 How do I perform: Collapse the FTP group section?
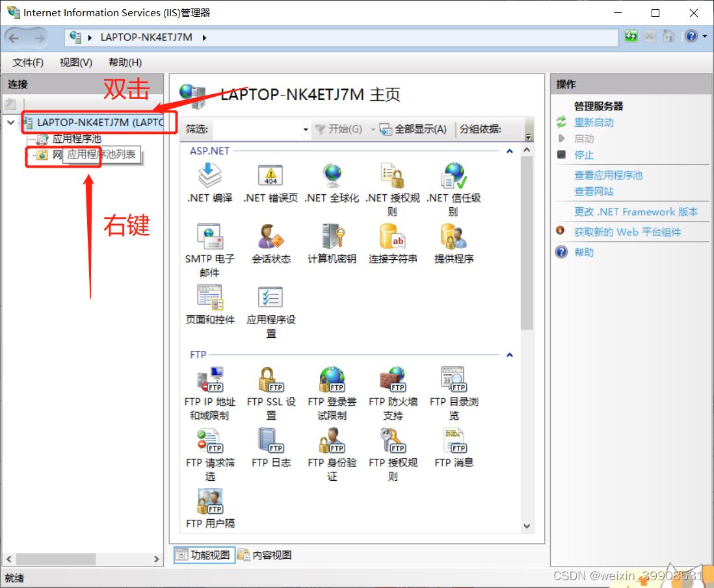click(x=510, y=355)
